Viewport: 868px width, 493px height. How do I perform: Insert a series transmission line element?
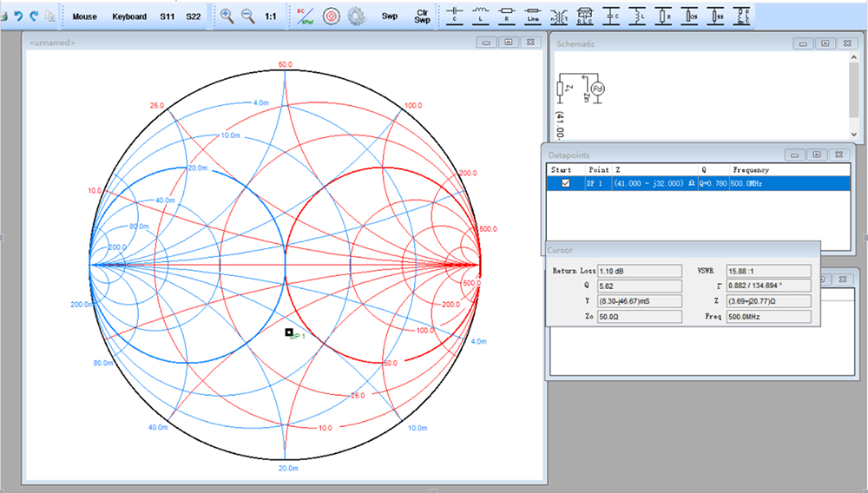point(533,16)
